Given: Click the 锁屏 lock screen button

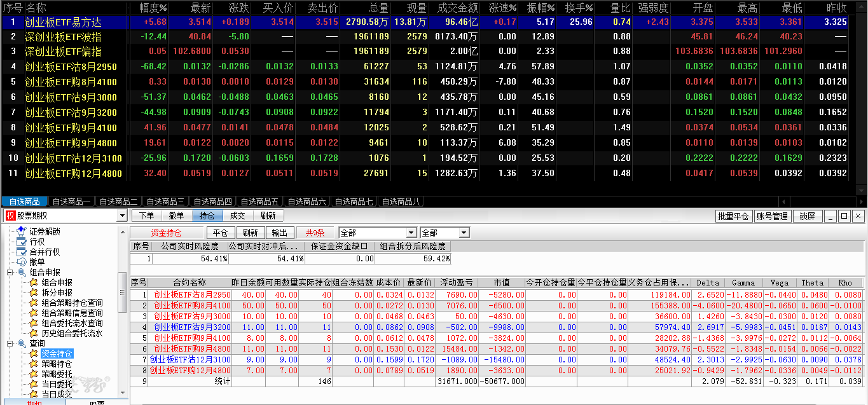Looking at the screenshot, I should [807, 216].
